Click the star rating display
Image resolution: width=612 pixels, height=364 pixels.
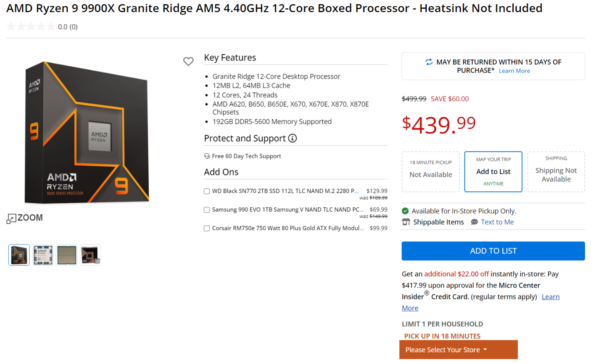point(30,26)
